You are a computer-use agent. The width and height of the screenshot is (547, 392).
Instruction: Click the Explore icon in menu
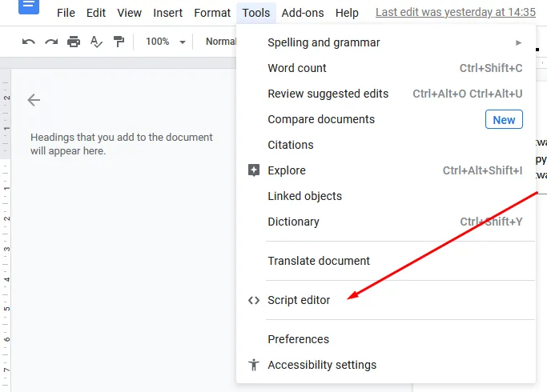point(254,170)
